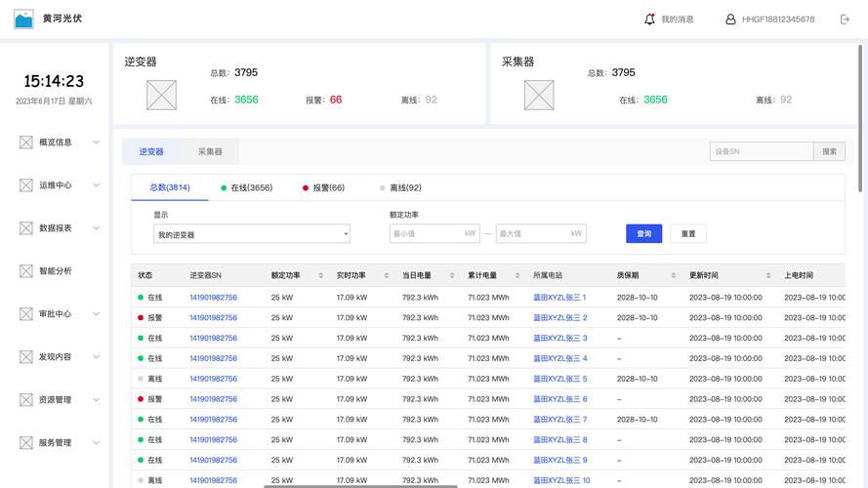Click the 运维中心 sidebar icon
This screenshot has height=488, width=868.
pos(26,185)
